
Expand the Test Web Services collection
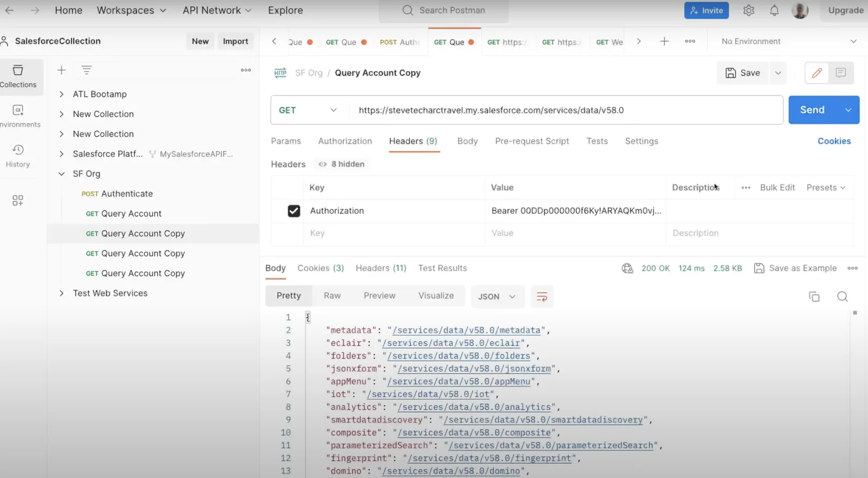click(x=61, y=293)
